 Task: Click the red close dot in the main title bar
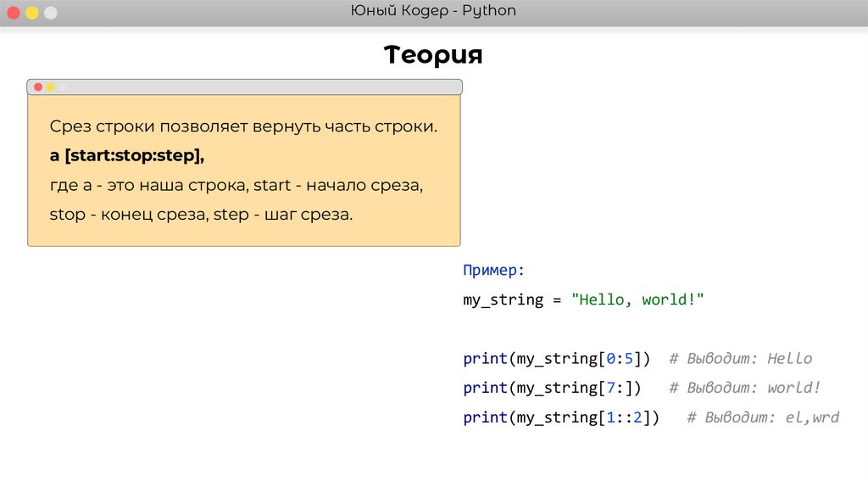click(x=14, y=13)
